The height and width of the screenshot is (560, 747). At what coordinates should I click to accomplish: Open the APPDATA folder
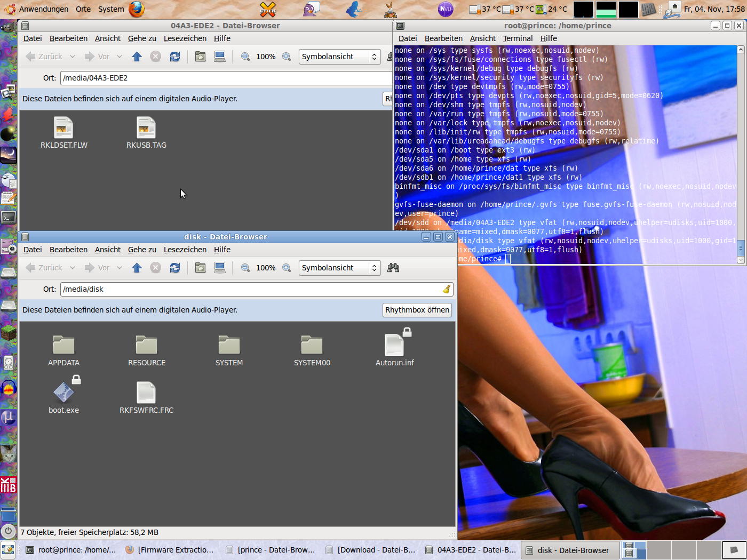[x=63, y=351]
